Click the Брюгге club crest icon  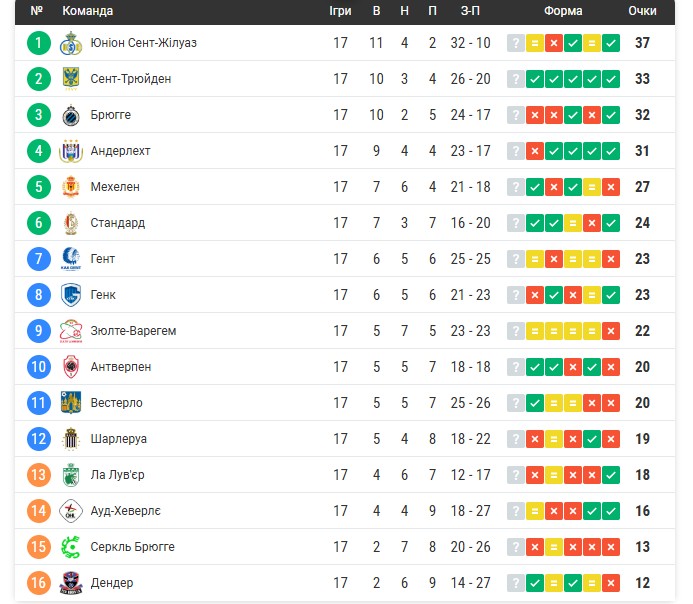coord(70,115)
